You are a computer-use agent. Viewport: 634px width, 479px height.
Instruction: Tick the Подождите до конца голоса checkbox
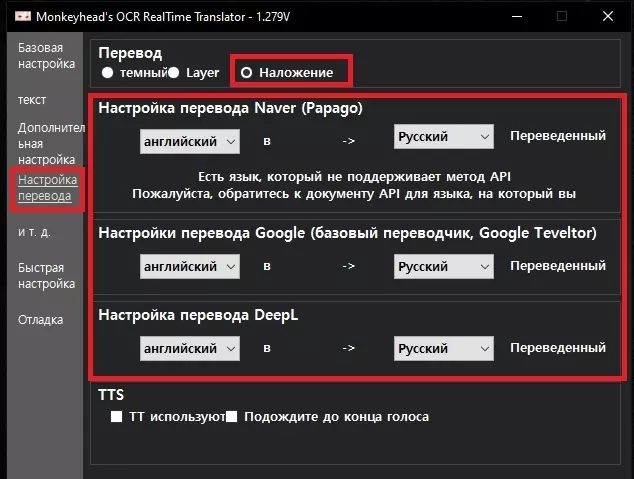tap(231, 416)
